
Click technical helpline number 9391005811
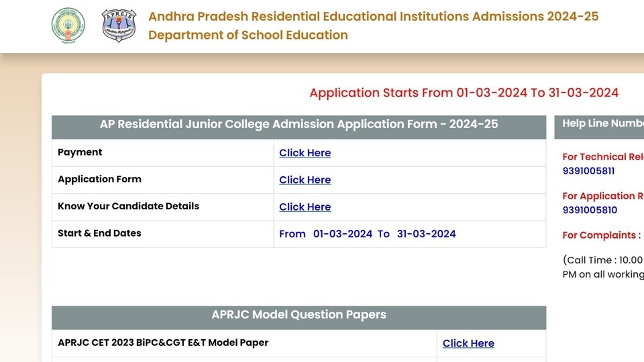tap(588, 171)
